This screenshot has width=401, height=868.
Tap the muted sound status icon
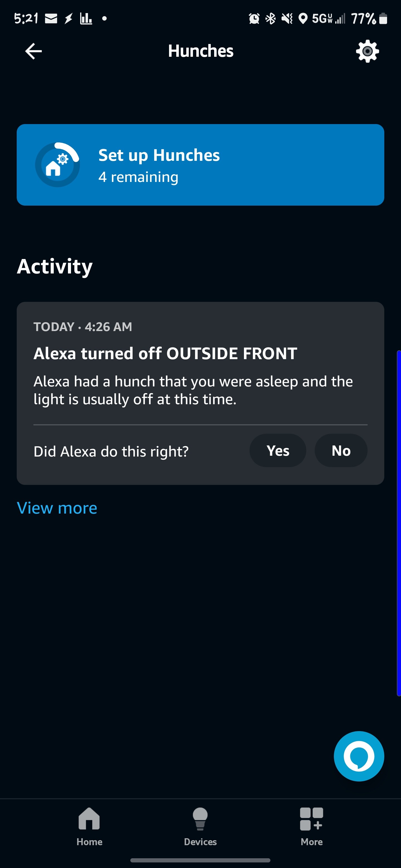[x=287, y=19]
